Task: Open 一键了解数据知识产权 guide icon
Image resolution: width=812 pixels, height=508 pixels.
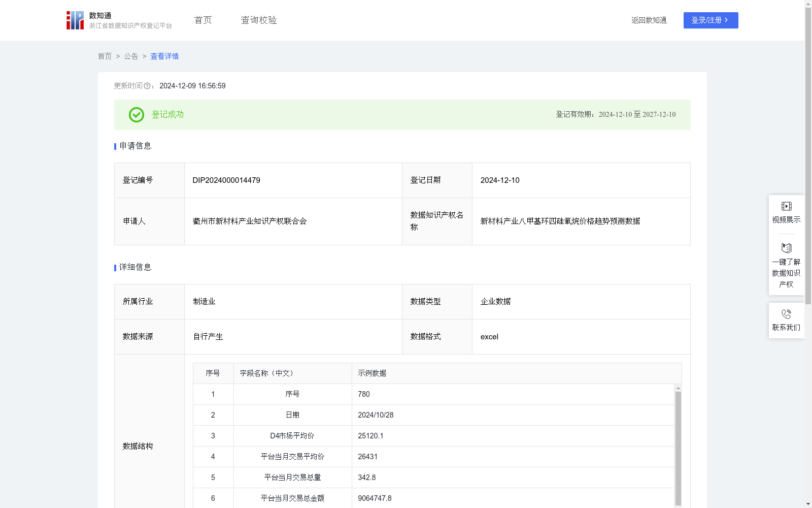Action: [x=786, y=248]
